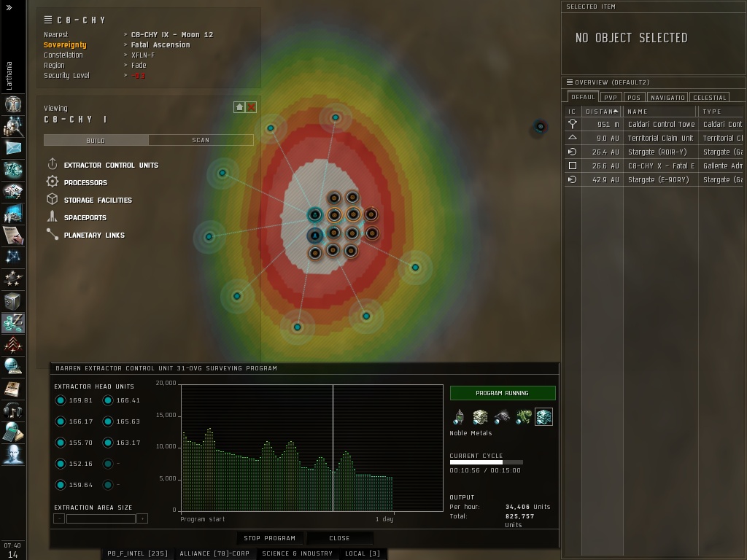Open the Corporation stars icon
The image size is (747, 560).
tap(13, 279)
